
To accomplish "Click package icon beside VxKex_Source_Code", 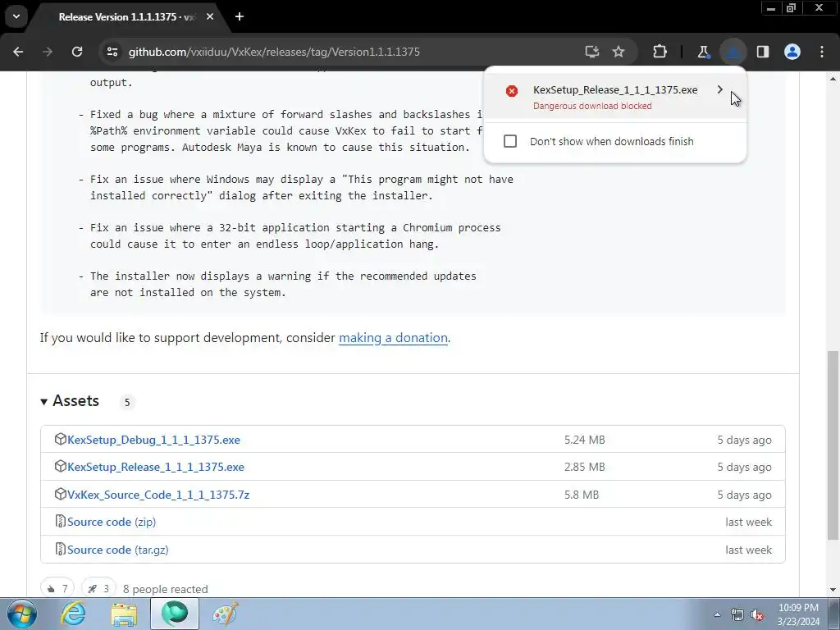I will [x=61, y=495].
